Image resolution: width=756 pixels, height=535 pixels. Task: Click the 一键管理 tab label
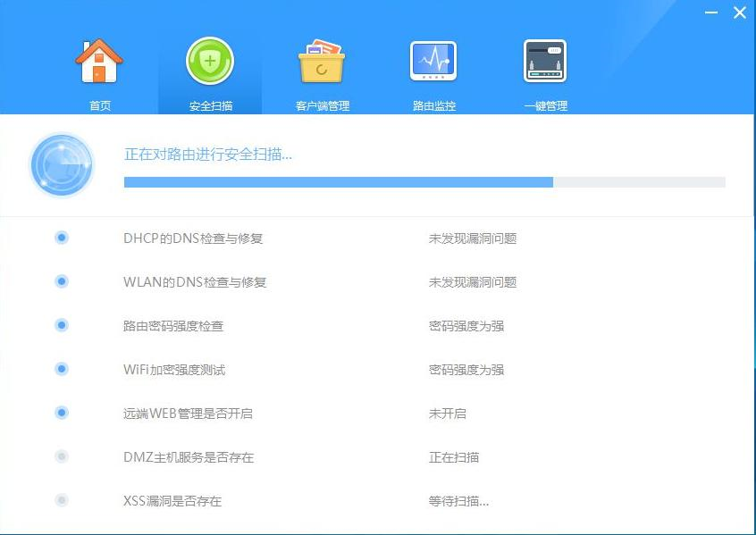coord(546,105)
